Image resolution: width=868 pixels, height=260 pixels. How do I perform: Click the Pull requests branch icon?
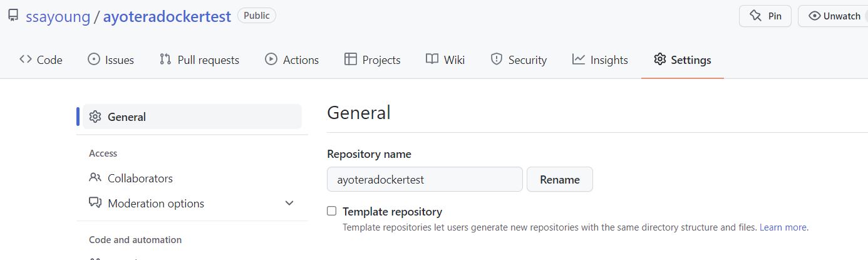tap(165, 60)
